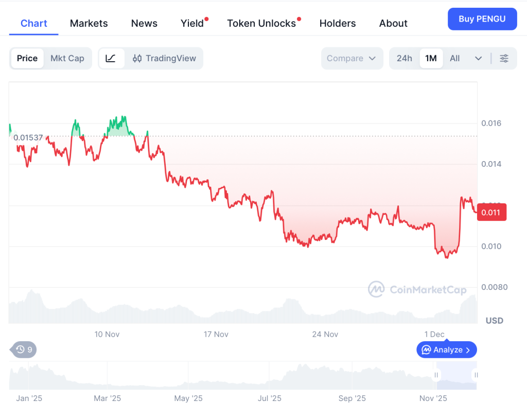This screenshot has height=420, width=527.
Task: Select the 24h time range
Action: pos(404,59)
